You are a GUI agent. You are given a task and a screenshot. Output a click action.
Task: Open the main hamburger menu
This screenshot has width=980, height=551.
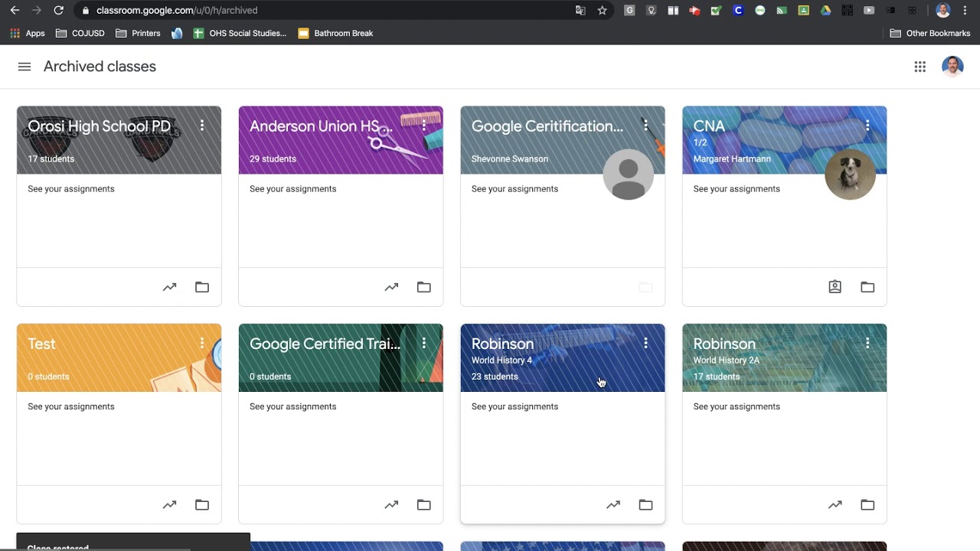[24, 67]
